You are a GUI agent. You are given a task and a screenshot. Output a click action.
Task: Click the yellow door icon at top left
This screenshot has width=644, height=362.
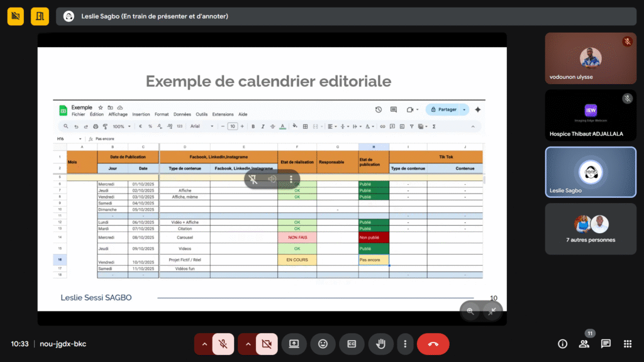point(40,16)
